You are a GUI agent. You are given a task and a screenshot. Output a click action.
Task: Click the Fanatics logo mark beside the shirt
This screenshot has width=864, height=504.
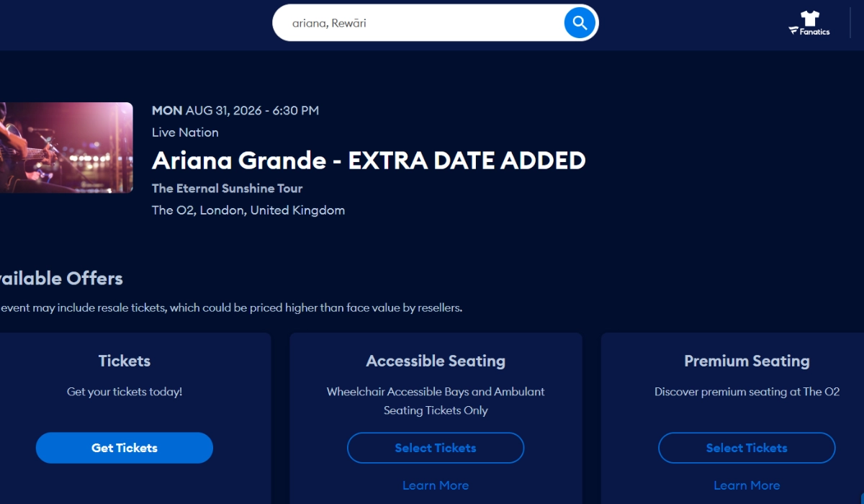tap(795, 32)
